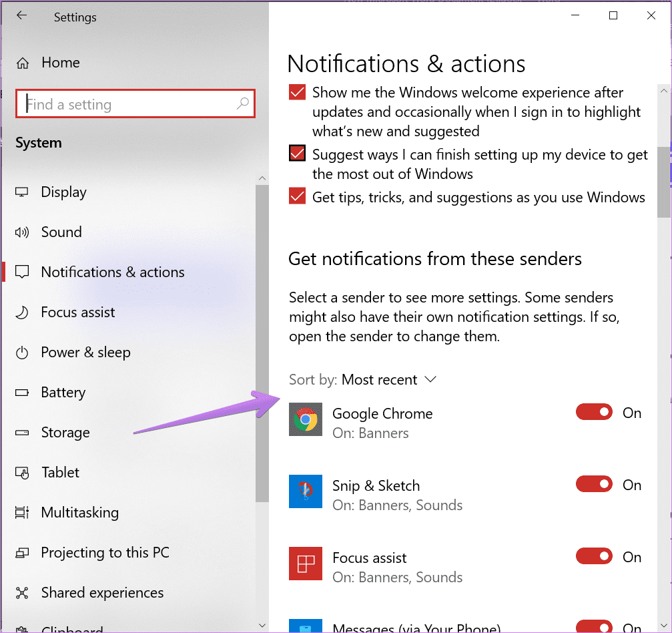Image resolution: width=672 pixels, height=633 pixels.
Task: Click the Snip & Sketch app icon
Action: [x=306, y=491]
